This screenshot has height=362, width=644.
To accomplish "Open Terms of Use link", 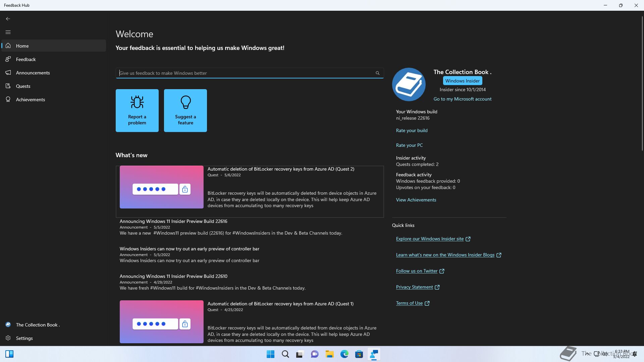I will pos(410,303).
